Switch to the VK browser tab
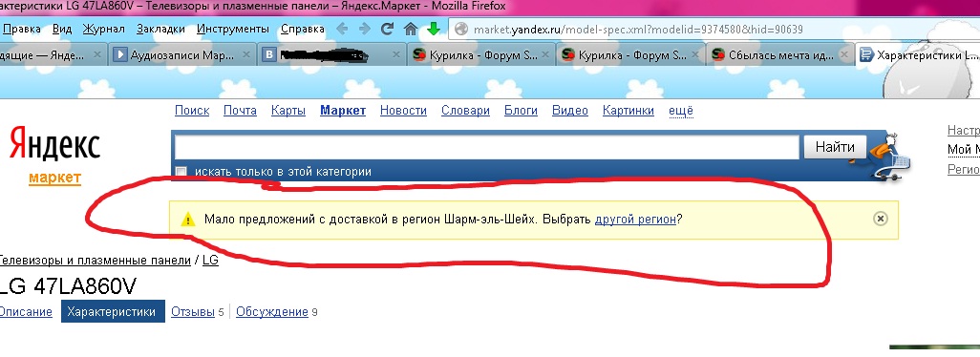The height and width of the screenshot is (357, 980). (x=331, y=55)
